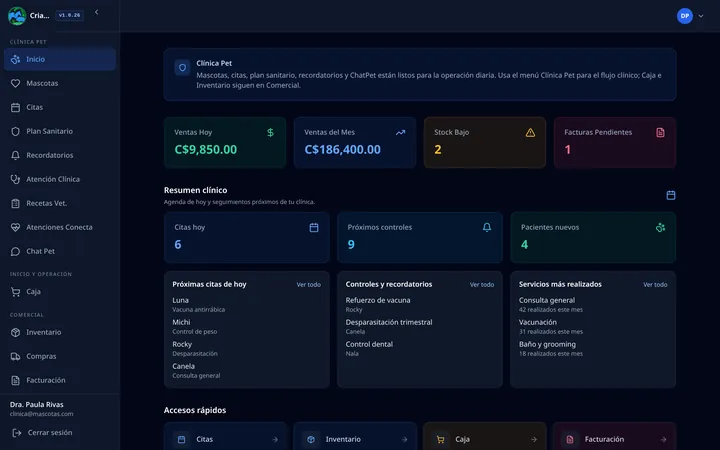720x450 pixels.
Task: Open the Citas quick access card
Action: [x=225, y=437]
